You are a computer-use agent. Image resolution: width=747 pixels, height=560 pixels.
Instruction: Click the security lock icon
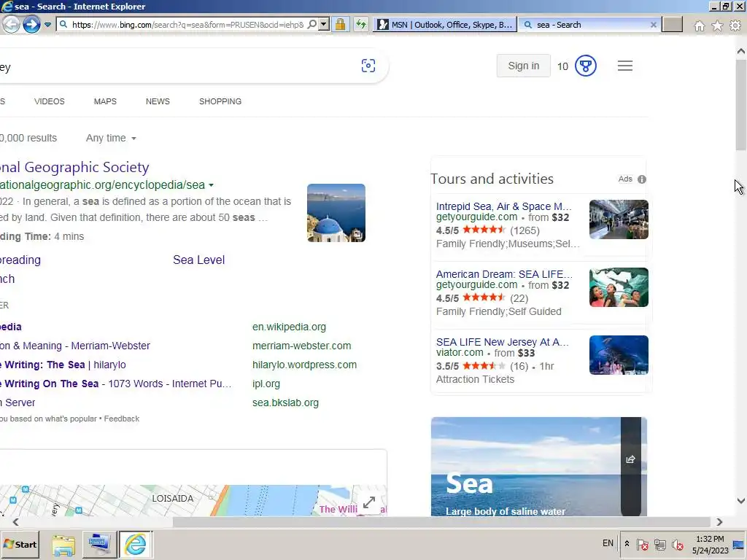pyautogui.click(x=340, y=24)
